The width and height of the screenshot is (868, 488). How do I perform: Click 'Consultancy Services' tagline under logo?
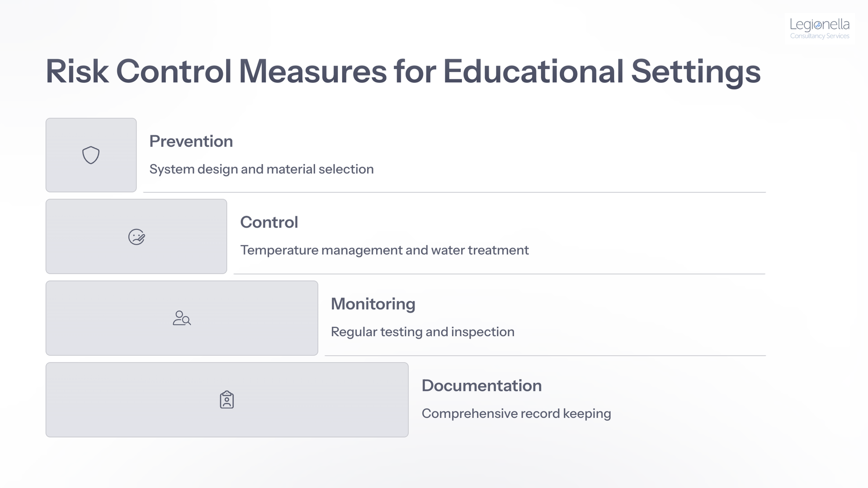coord(820,36)
